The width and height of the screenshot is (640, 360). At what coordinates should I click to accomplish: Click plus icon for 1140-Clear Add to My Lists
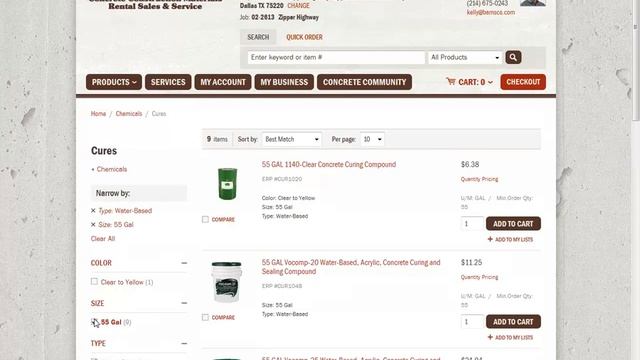click(490, 239)
